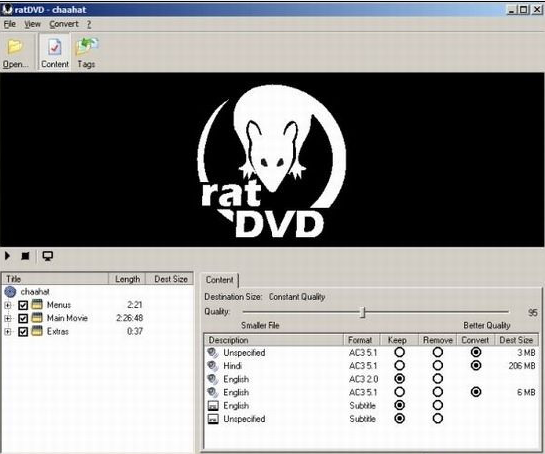Viewport: 545px width, 454px height.
Task: Select Remove for Hindi audio track
Action: pyautogui.click(x=438, y=365)
